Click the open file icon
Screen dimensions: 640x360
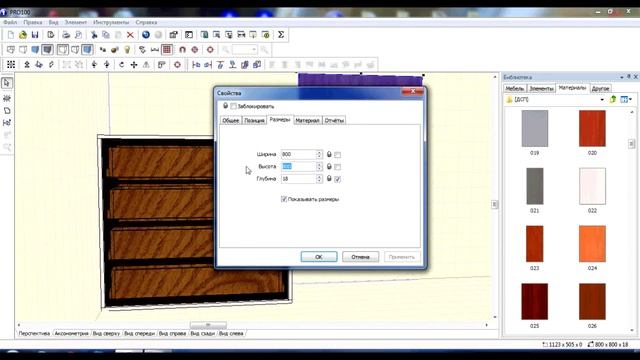pyautogui.click(x=23, y=35)
